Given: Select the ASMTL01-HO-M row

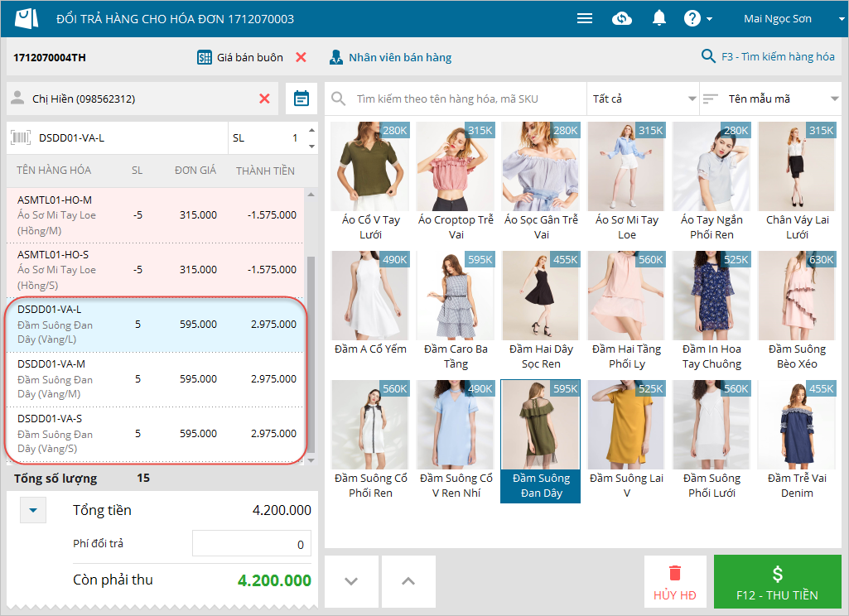Looking at the screenshot, I should (156, 215).
